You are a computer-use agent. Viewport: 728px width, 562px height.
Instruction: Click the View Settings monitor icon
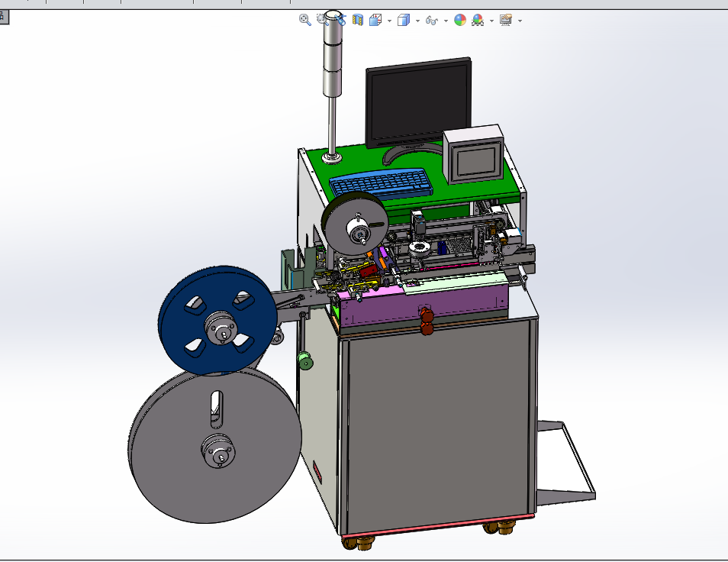pos(506,20)
